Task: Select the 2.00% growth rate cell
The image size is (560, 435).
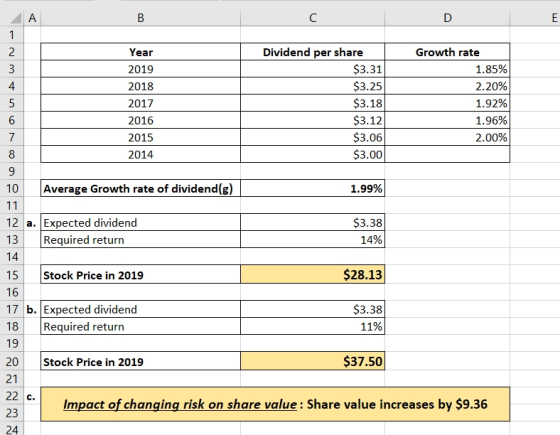Action: pos(447,138)
